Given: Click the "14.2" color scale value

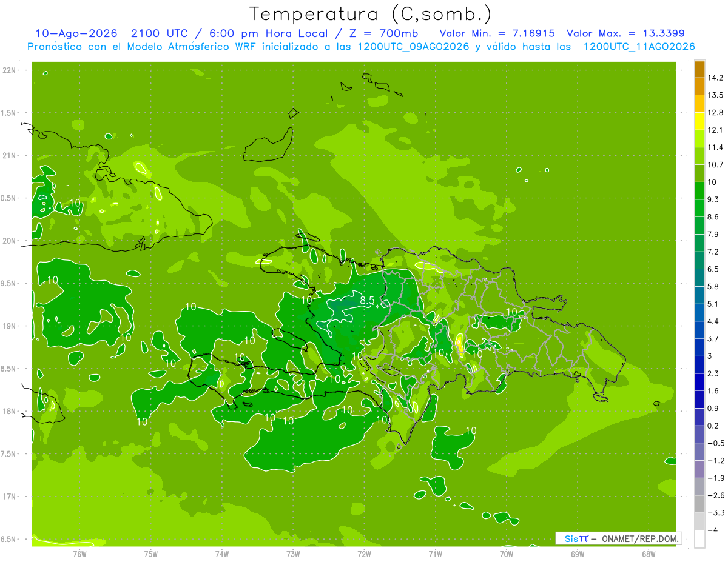Looking at the screenshot, I should point(716,78).
